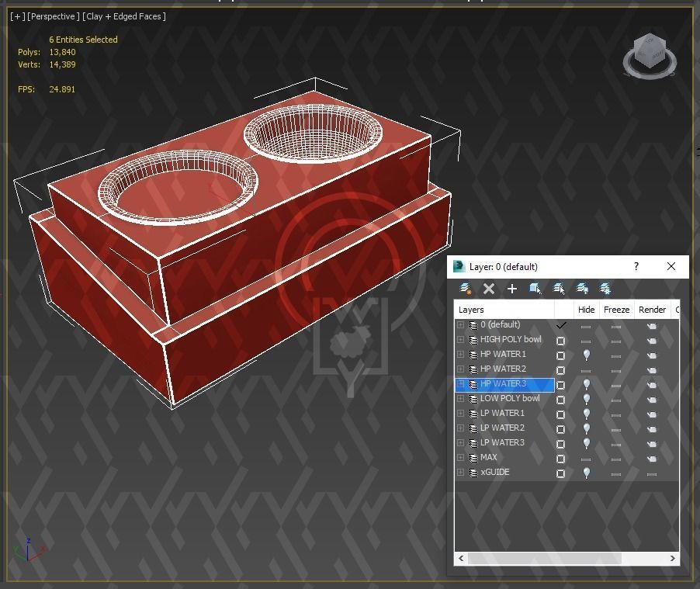Make HIGH POLY bowl the current layer
This screenshot has width=700, height=589.
pos(561,341)
